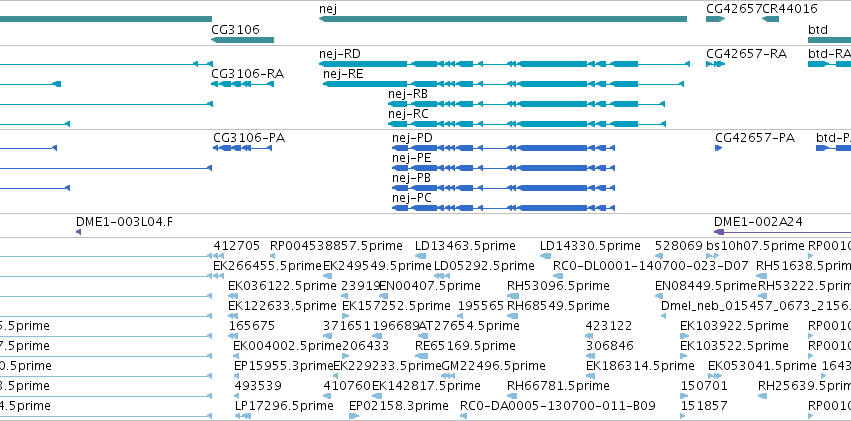The height and width of the screenshot is (421, 851).
Task: Select the nej-PE coding sequence label
Action: (412, 158)
